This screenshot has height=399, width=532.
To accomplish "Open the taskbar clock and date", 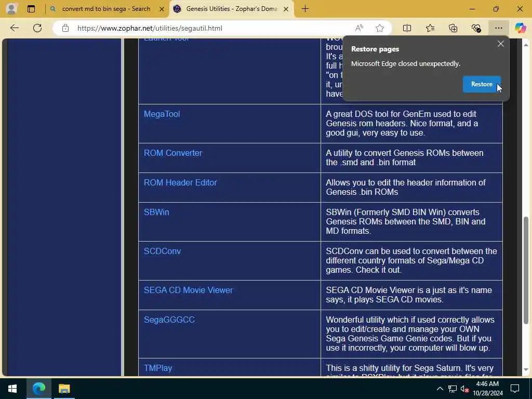I will click(487, 389).
